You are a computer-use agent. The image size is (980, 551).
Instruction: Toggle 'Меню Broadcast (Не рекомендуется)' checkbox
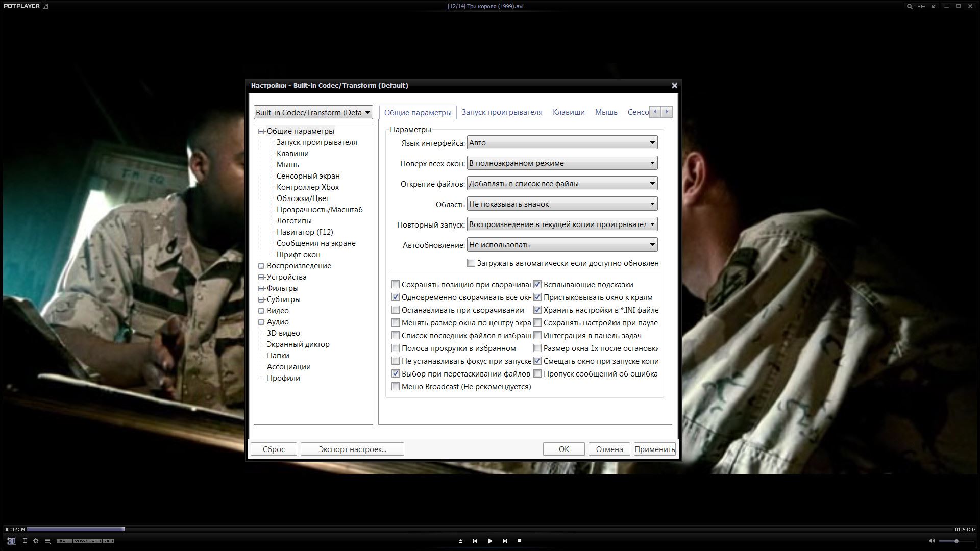click(396, 386)
